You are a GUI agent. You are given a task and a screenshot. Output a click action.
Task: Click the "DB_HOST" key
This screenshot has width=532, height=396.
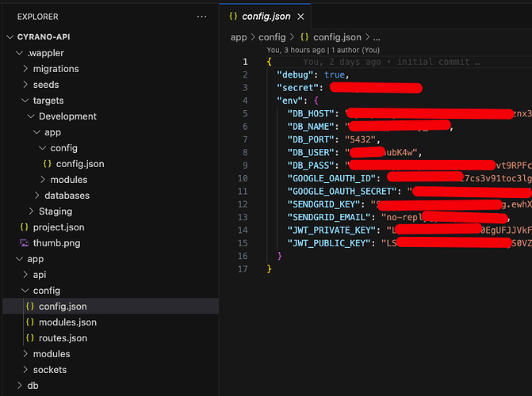pos(311,113)
